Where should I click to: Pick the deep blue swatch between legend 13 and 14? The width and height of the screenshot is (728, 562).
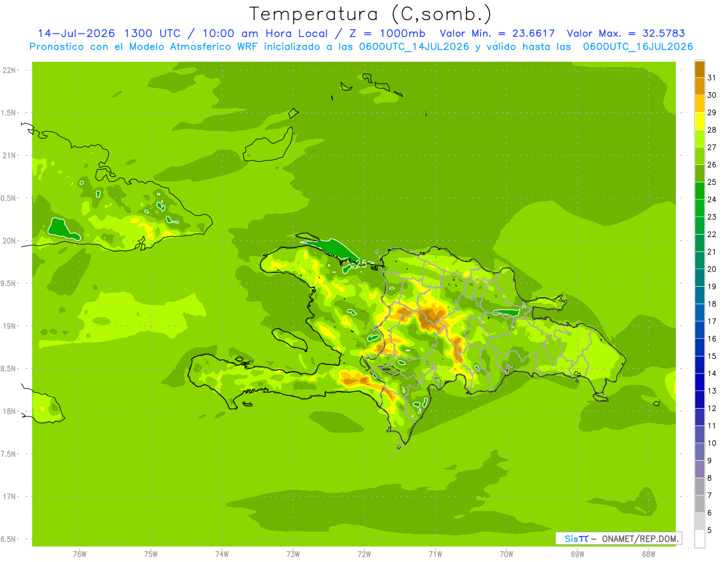[699, 382]
